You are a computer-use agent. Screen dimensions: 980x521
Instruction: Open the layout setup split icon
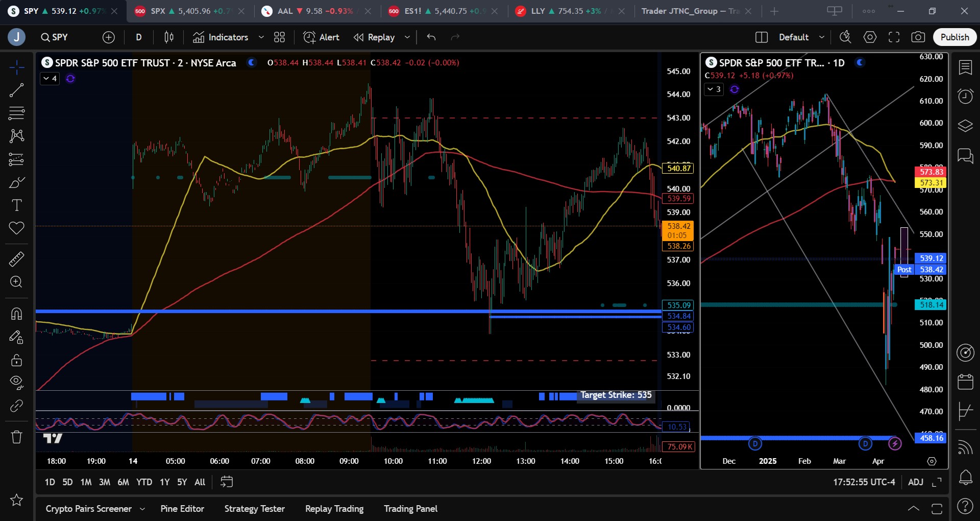tap(761, 37)
